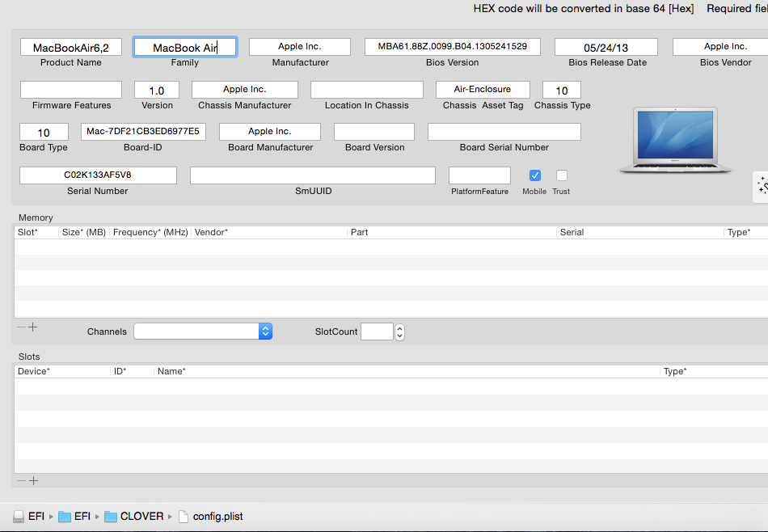Click the MacBook Air model image
The height and width of the screenshot is (532, 768).
pos(675,139)
